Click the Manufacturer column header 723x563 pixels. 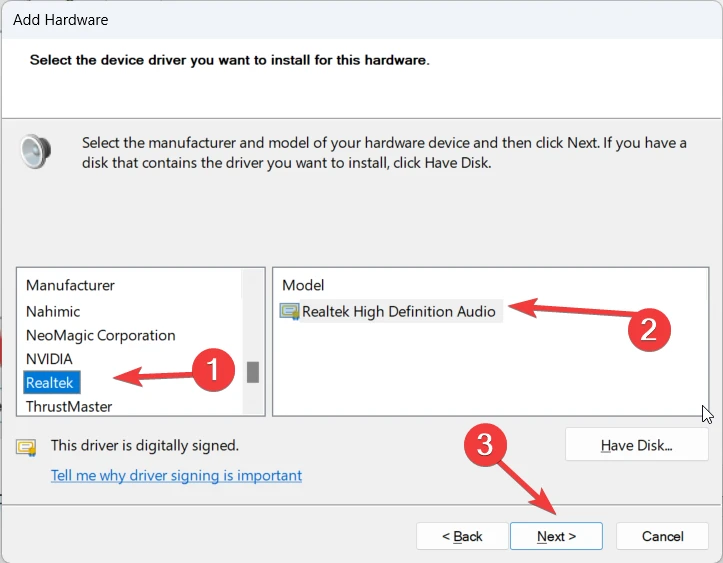coord(70,285)
